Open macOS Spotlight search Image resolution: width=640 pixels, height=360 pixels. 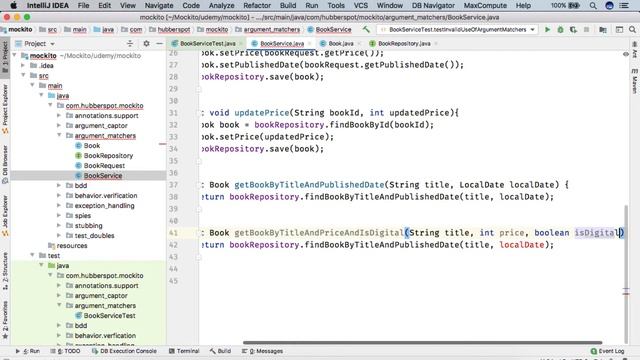tap(593, 5)
